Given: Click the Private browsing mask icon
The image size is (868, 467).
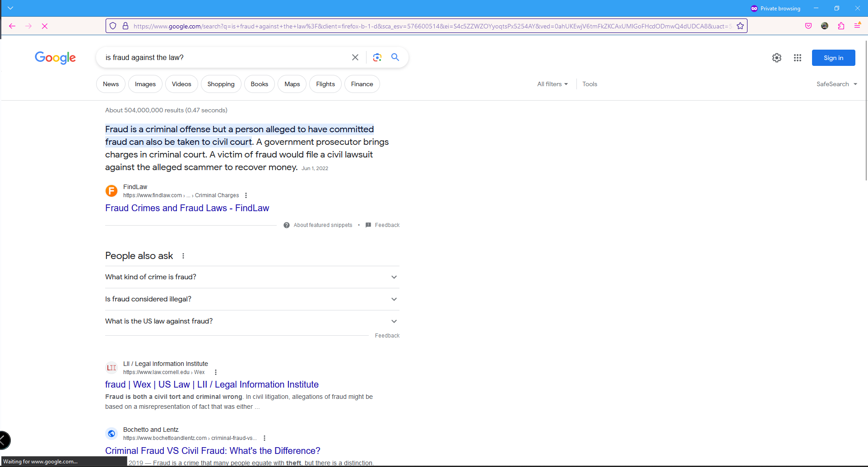Looking at the screenshot, I should coord(754,9).
